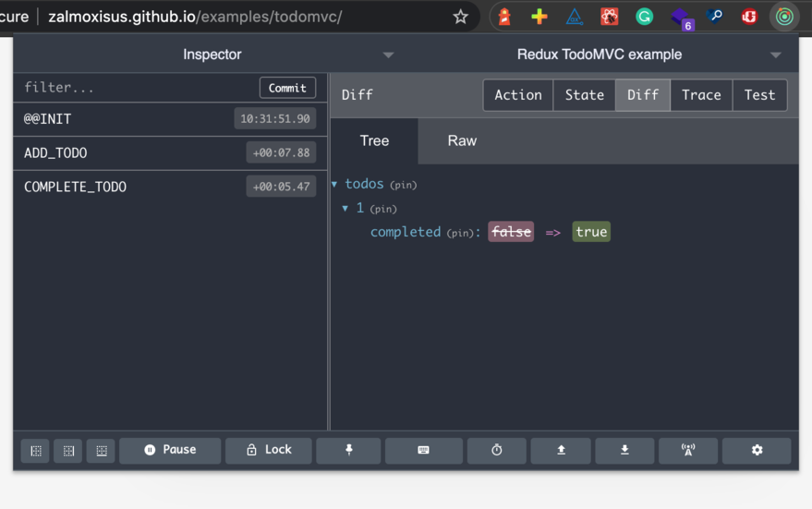
Task: Toggle the slider stopwatch icon
Action: pyautogui.click(x=497, y=450)
